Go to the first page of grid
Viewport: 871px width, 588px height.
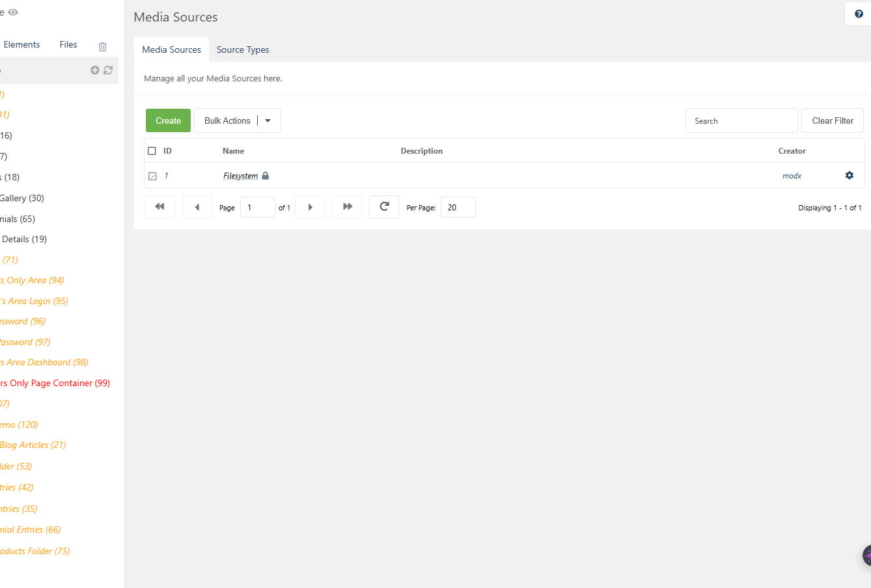pyautogui.click(x=159, y=207)
